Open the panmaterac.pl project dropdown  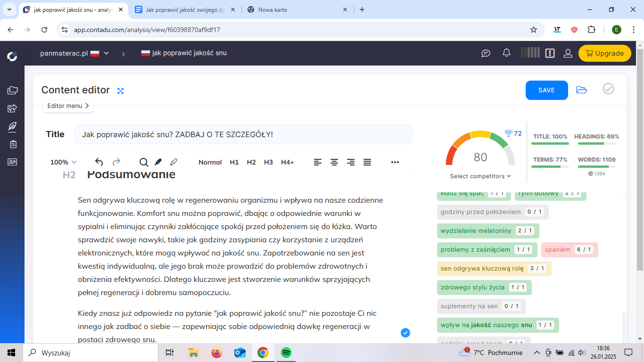[x=74, y=53]
